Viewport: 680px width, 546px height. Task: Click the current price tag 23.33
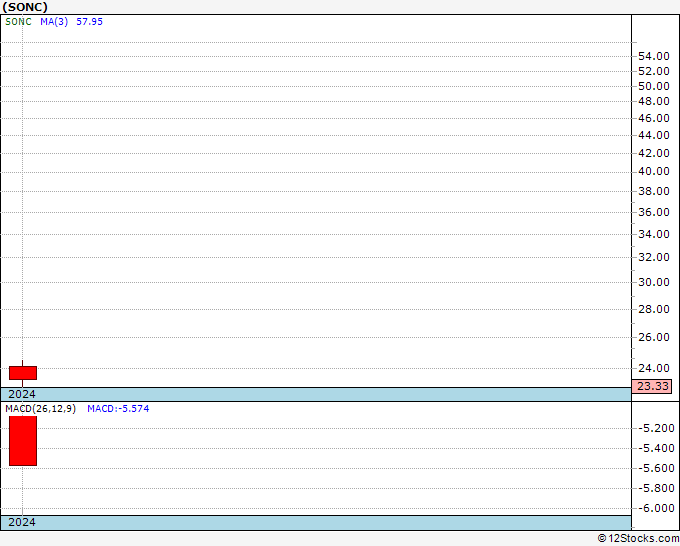[652, 386]
